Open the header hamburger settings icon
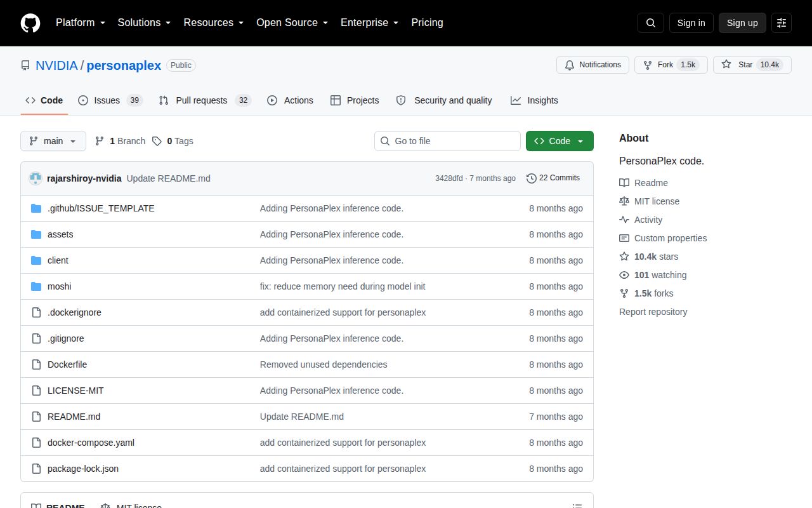This screenshot has height=508, width=812. tap(782, 23)
